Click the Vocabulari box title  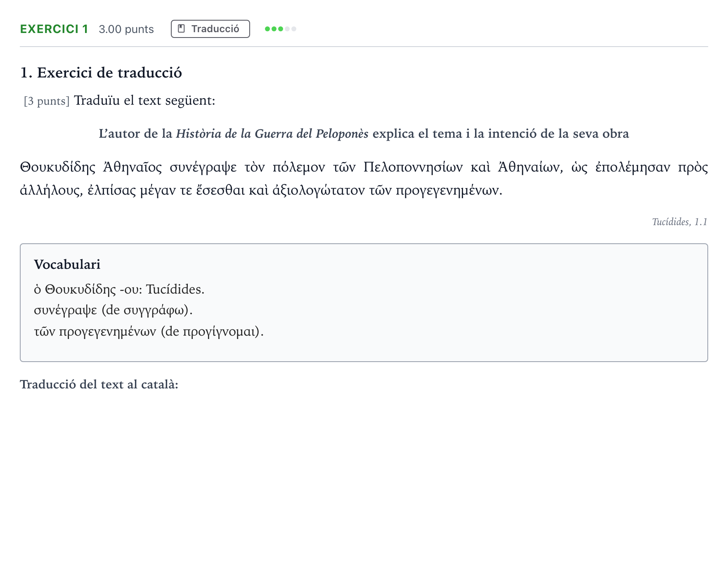click(x=67, y=264)
